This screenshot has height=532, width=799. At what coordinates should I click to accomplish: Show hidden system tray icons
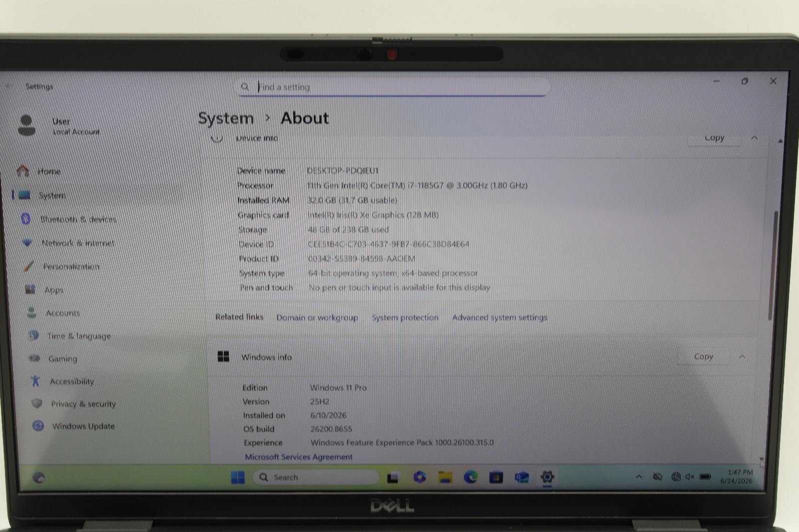[639, 477]
